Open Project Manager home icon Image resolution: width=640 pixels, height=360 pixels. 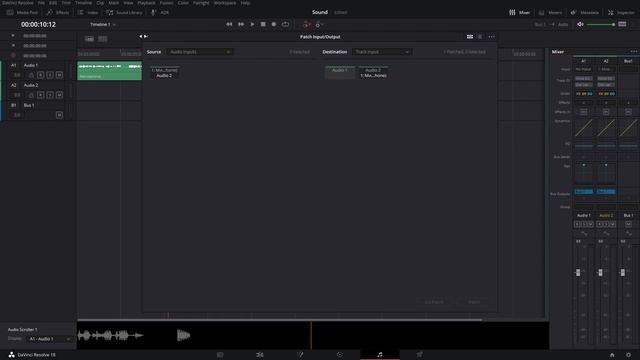pos(612,355)
